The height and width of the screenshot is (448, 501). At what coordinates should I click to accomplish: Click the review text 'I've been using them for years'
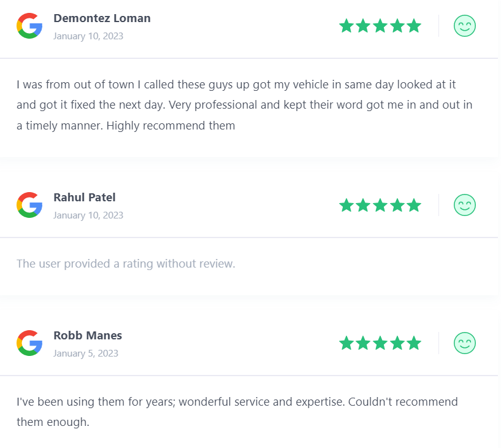pyautogui.click(x=237, y=412)
